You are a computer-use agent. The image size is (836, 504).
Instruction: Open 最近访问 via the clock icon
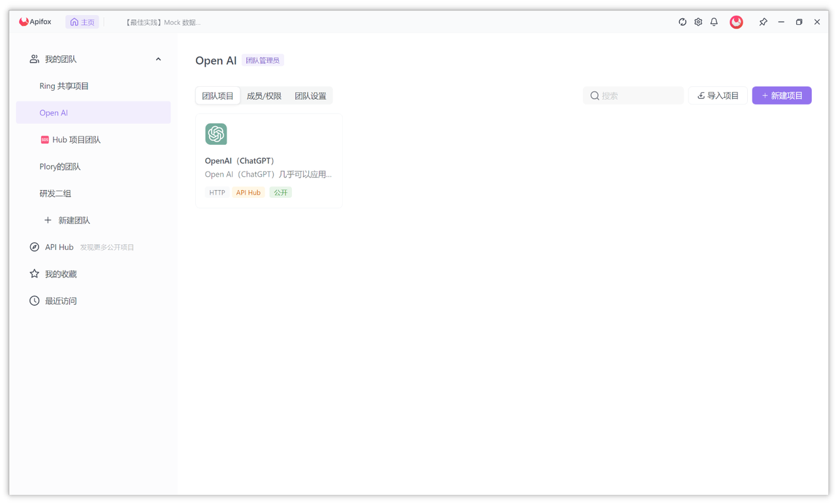[34, 300]
